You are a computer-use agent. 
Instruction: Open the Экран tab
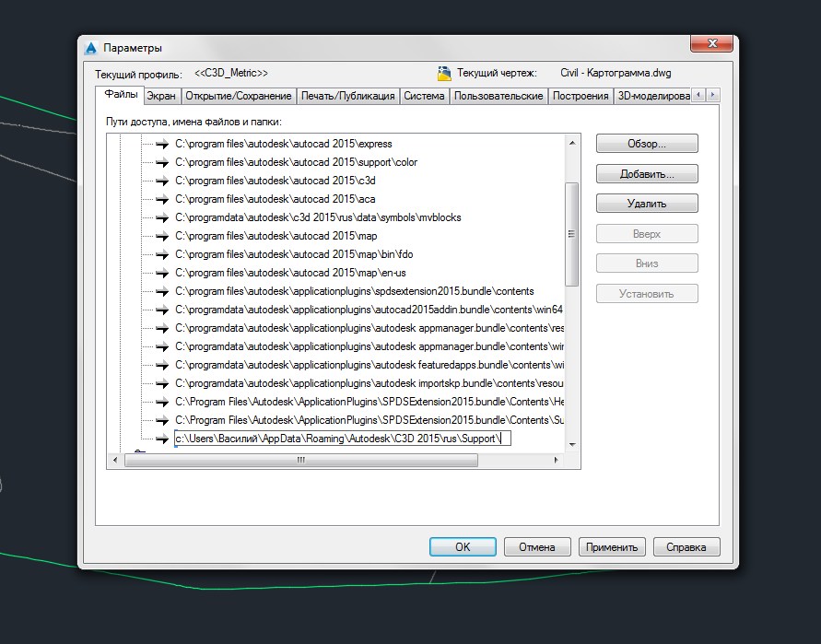[x=160, y=96]
